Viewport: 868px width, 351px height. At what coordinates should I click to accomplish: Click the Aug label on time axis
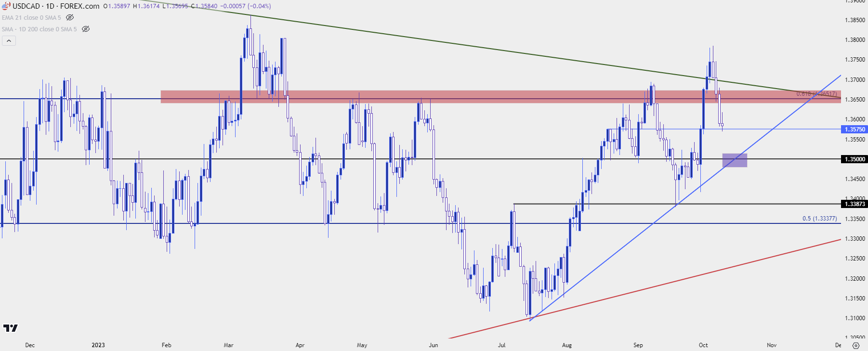click(567, 345)
